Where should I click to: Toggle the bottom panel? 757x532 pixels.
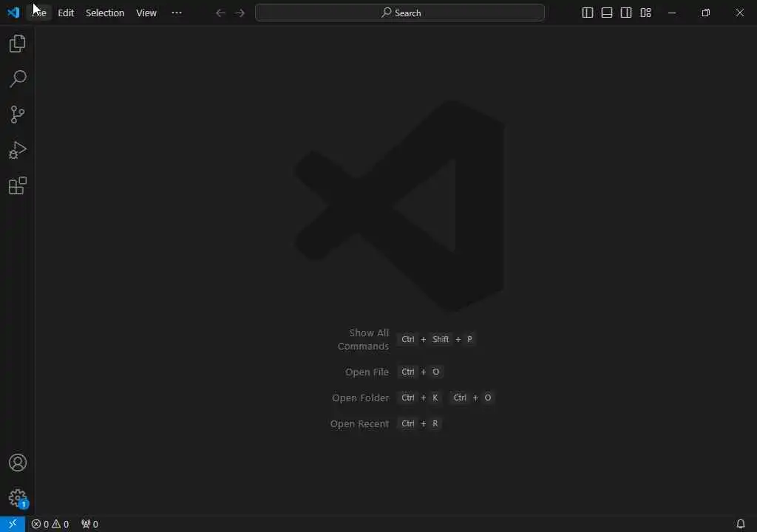click(x=607, y=13)
